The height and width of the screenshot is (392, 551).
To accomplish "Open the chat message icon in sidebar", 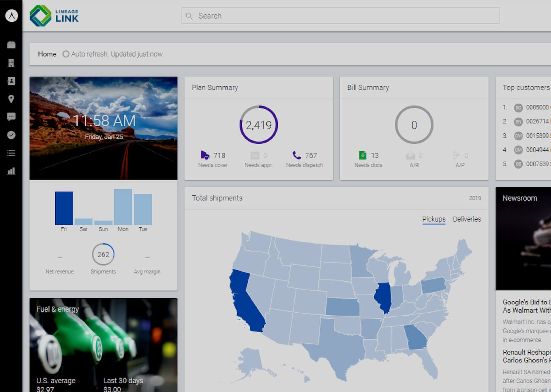I will 11,117.
